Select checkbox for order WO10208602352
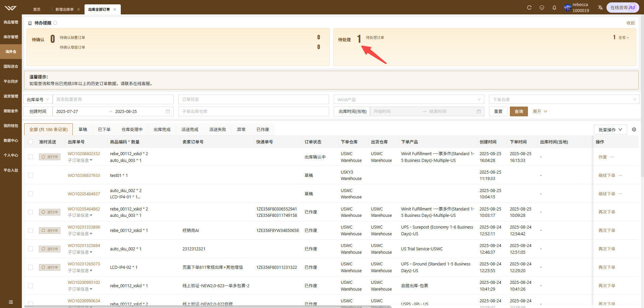The image size is (644, 308). (x=31, y=157)
